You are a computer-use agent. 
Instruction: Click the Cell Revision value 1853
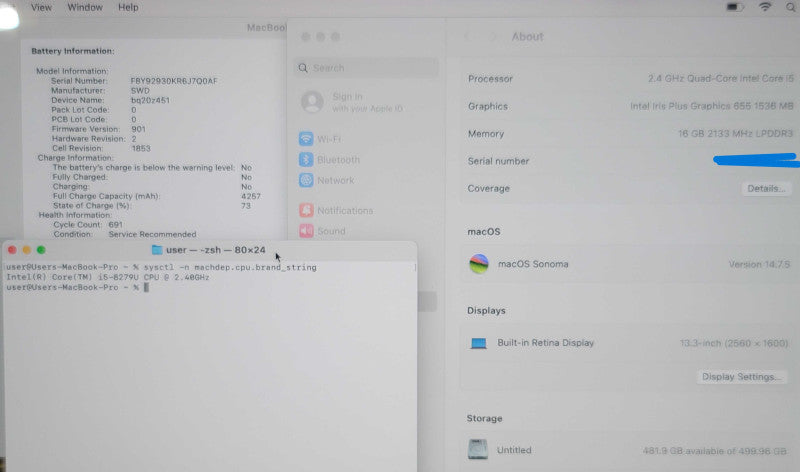coord(141,148)
